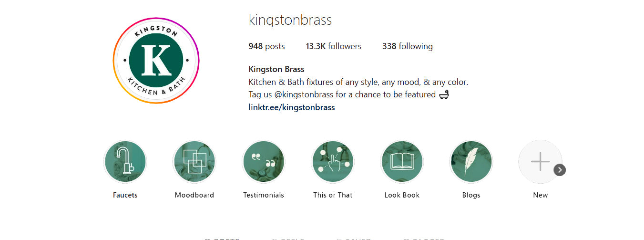Viewport: 644px width, 240px height.
Task: Click the Testimonials text label
Action: [x=264, y=195]
